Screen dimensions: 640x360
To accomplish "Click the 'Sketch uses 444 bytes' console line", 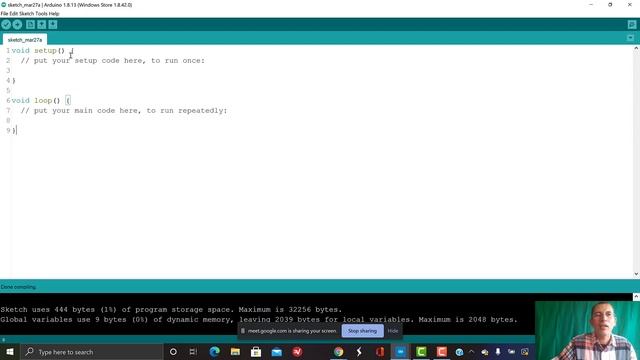I will pyautogui.click(x=171, y=309).
